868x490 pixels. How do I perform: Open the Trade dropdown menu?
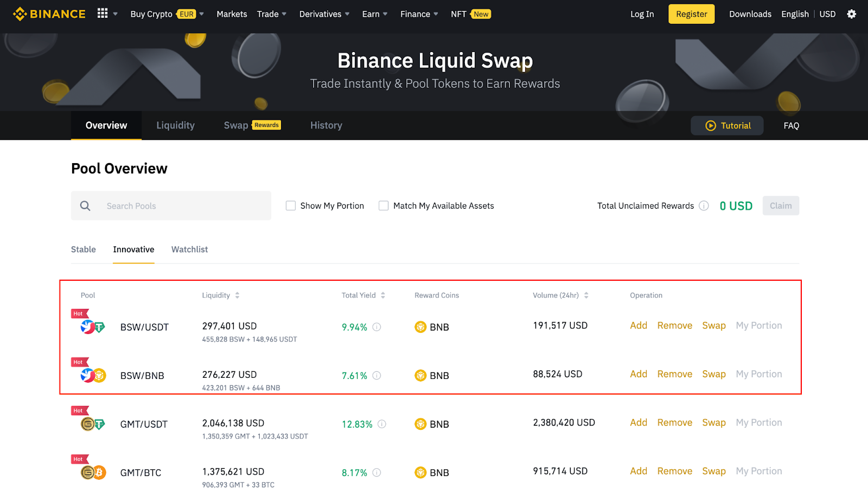coord(272,14)
